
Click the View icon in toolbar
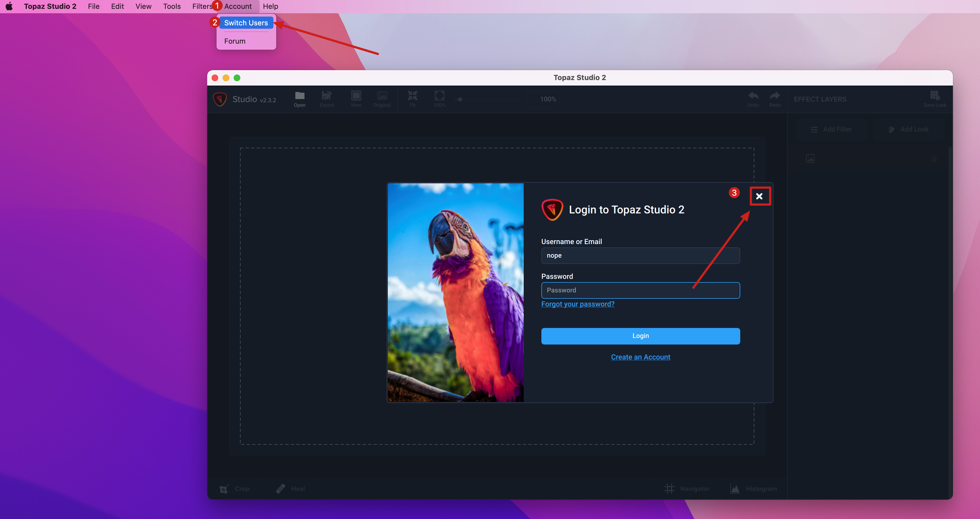coord(356,99)
